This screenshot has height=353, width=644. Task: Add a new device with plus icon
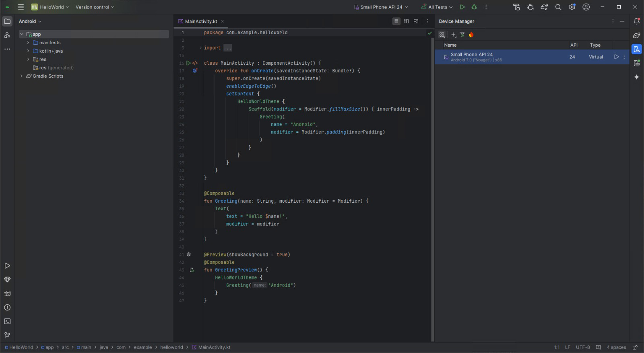click(x=453, y=35)
